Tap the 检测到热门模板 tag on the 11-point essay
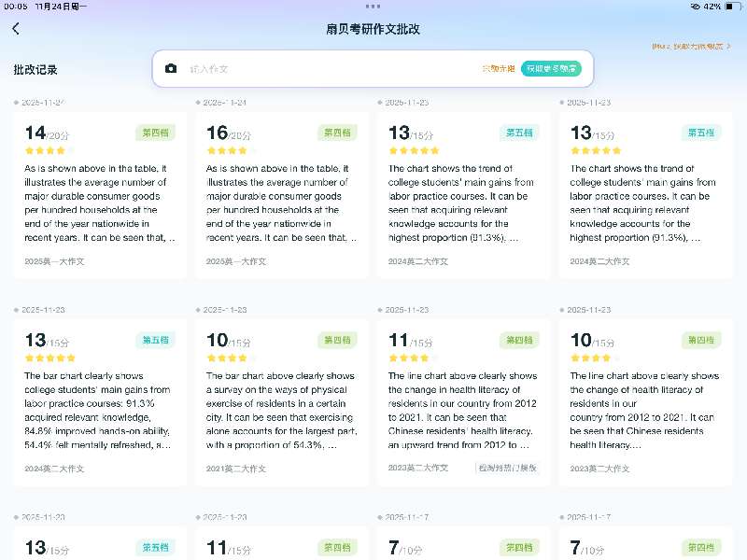747x560 pixels. point(507,468)
